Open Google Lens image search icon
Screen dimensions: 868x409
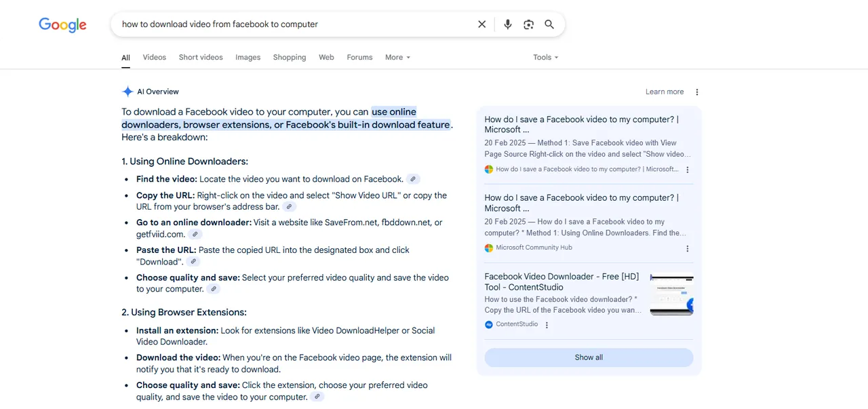[x=529, y=24]
